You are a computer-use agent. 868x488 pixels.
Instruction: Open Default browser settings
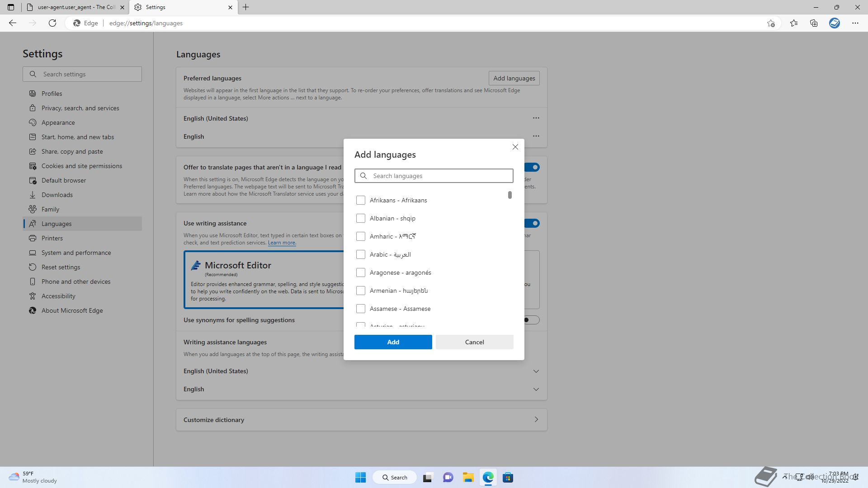click(82, 180)
